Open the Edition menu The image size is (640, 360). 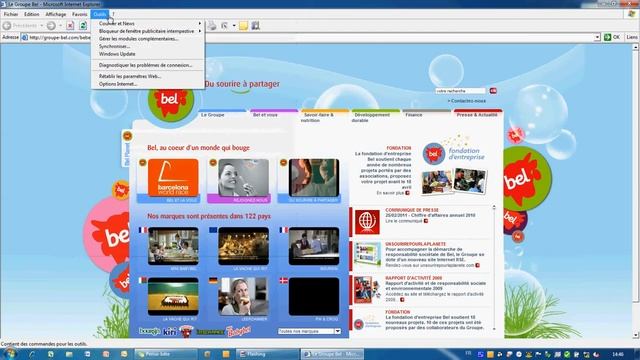31,14
